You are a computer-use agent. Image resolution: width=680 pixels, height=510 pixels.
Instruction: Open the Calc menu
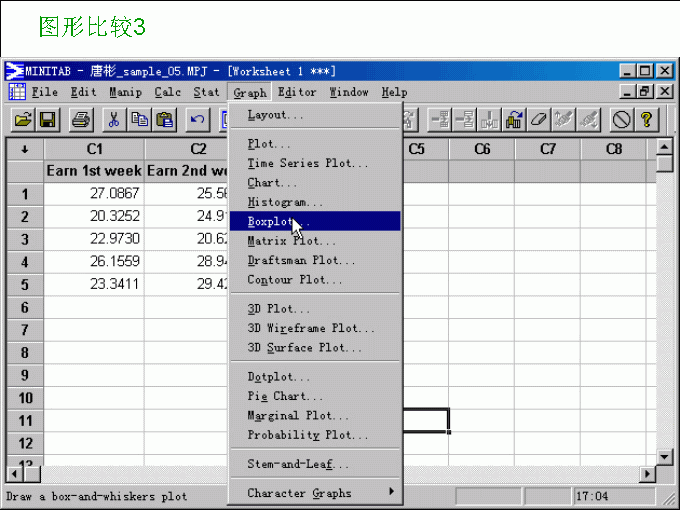pyautogui.click(x=168, y=92)
